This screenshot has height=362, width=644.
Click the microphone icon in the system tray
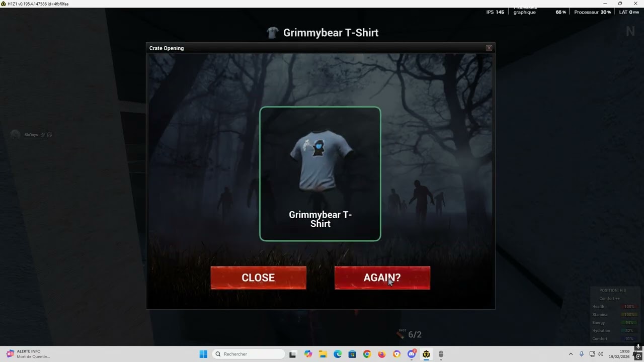point(582,354)
